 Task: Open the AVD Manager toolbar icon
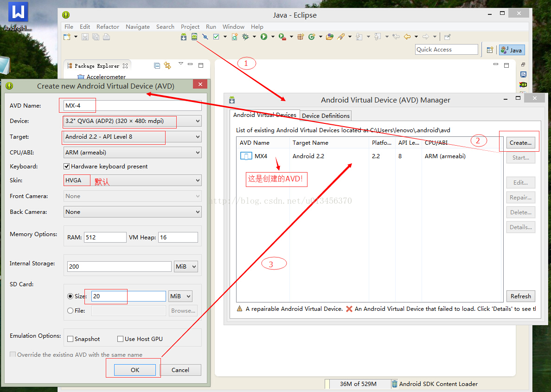pos(194,37)
